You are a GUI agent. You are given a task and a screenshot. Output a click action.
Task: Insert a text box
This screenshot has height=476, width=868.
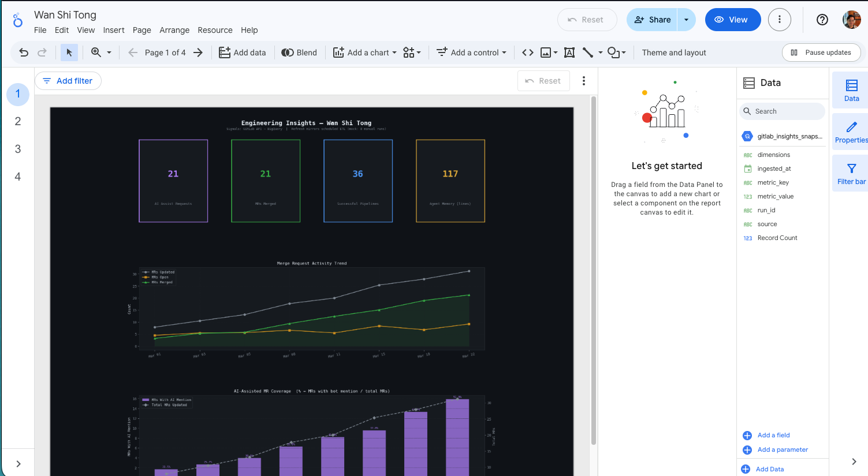(x=569, y=53)
